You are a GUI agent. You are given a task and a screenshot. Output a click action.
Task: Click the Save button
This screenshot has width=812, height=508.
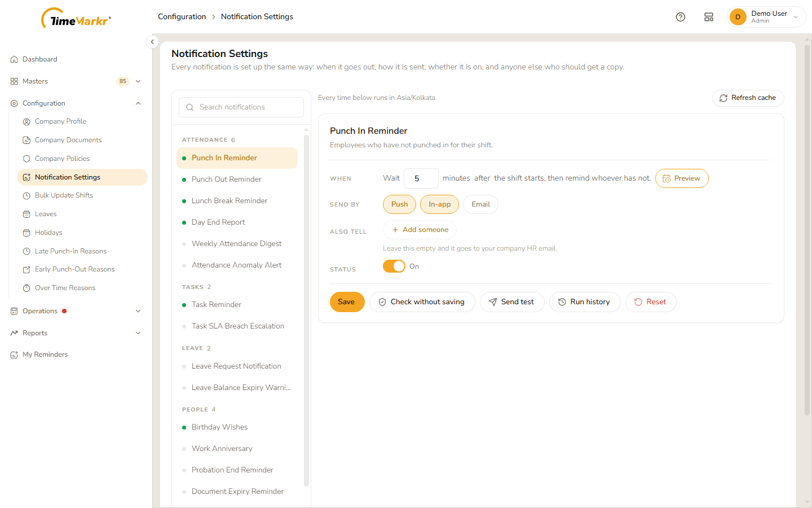pos(347,302)
